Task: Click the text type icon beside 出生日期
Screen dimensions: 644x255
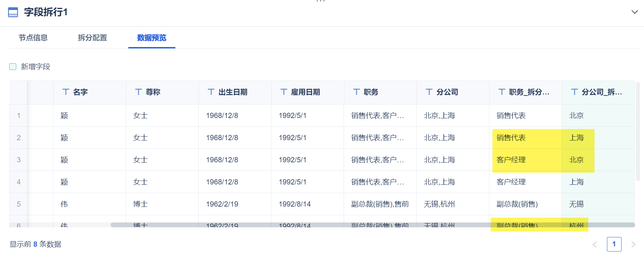Action: tap(211, 92)
